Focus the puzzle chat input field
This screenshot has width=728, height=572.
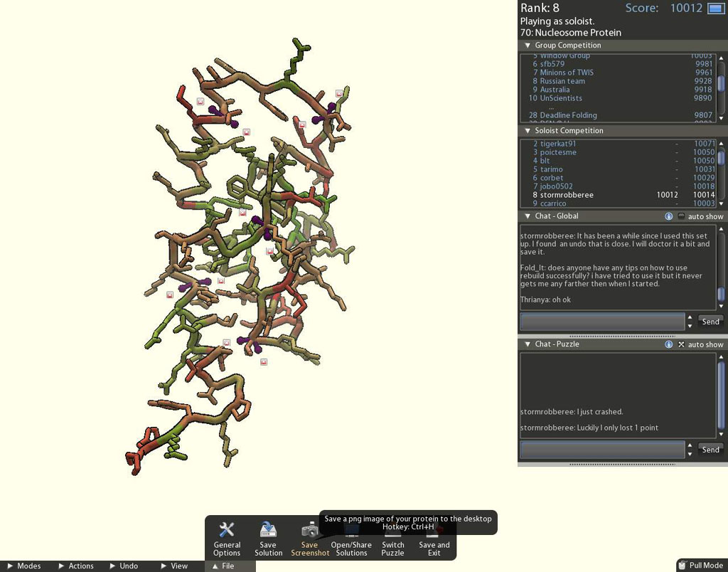(602, 450)
